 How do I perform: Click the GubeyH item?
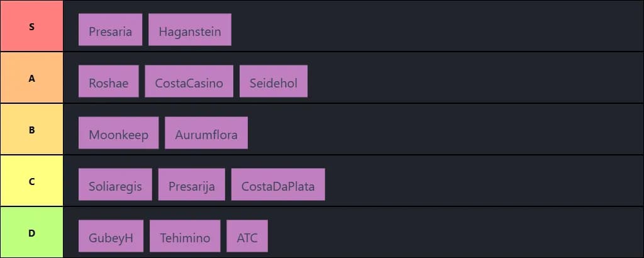(111, 236)
